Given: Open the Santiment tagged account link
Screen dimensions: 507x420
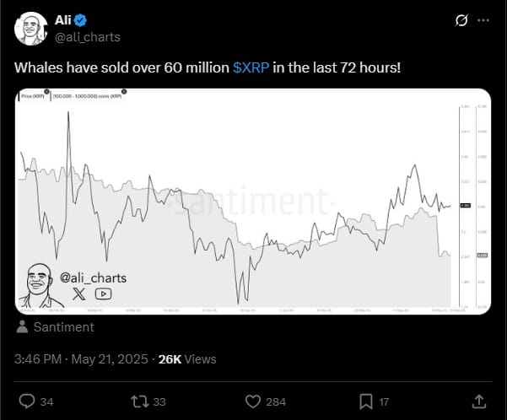Looking at the screenshot, I should click(x=64, y=327).
